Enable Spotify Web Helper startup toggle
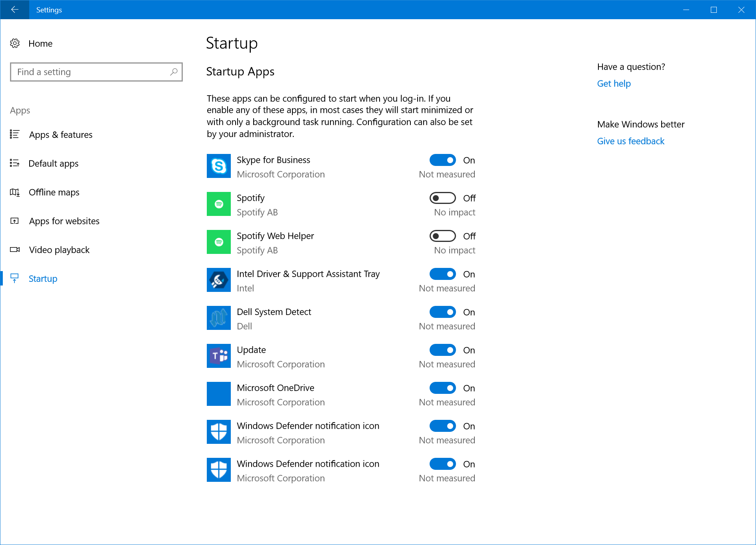The width and height of the screenshot is (756, 545). pos(442,236)
